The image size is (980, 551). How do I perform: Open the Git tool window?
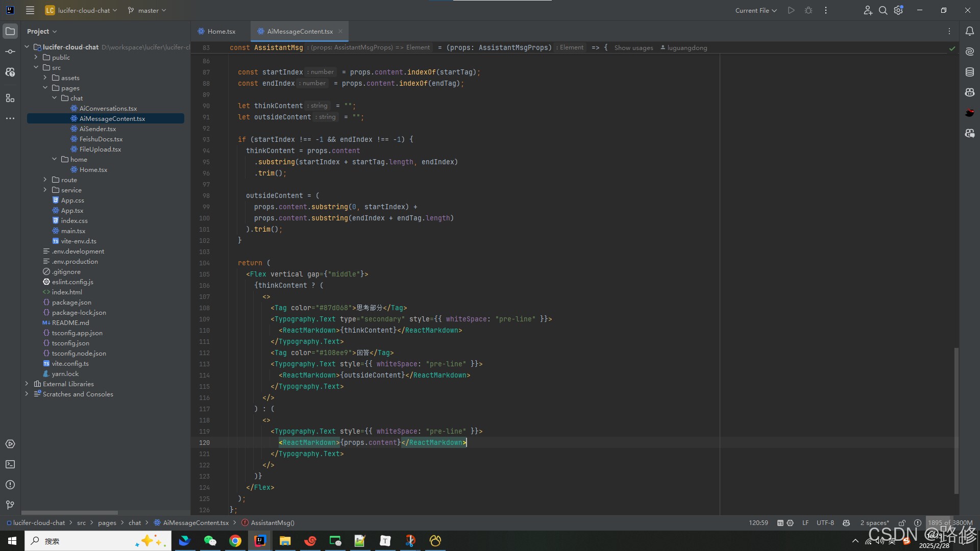[10, 505]
